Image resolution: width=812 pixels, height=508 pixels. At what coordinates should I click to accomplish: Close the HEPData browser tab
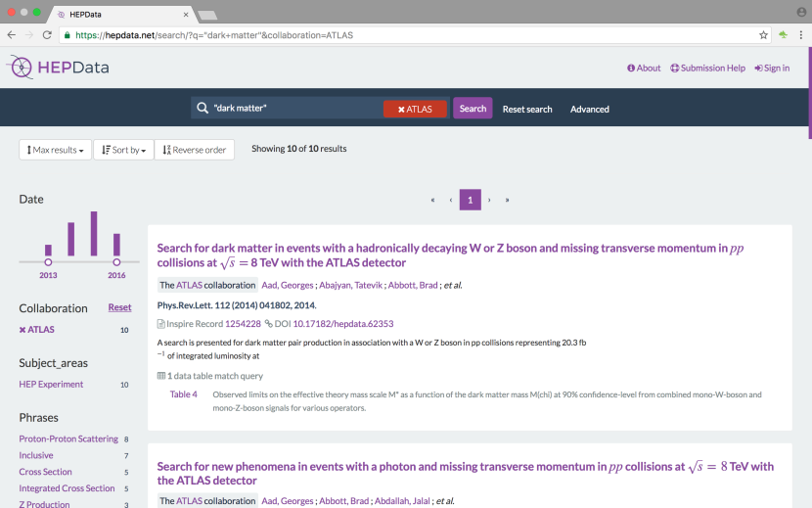[186, 15]
